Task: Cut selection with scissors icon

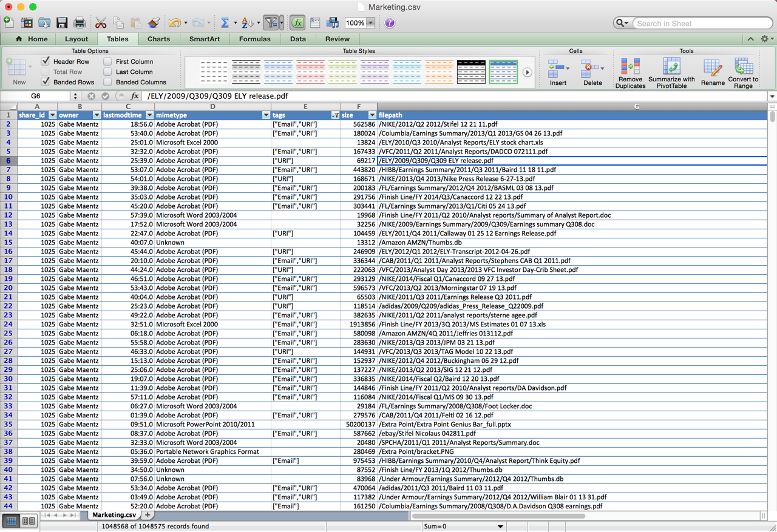Action: [101, 22]
